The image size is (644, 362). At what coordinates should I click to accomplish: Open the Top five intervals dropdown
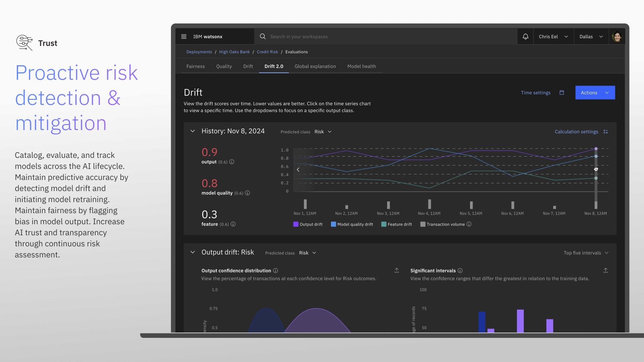coord(586,253)
